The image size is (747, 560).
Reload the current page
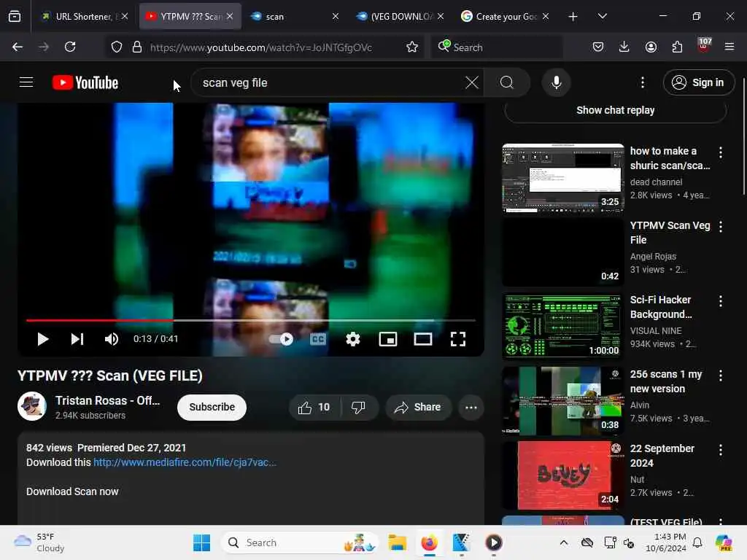point(70,47)
